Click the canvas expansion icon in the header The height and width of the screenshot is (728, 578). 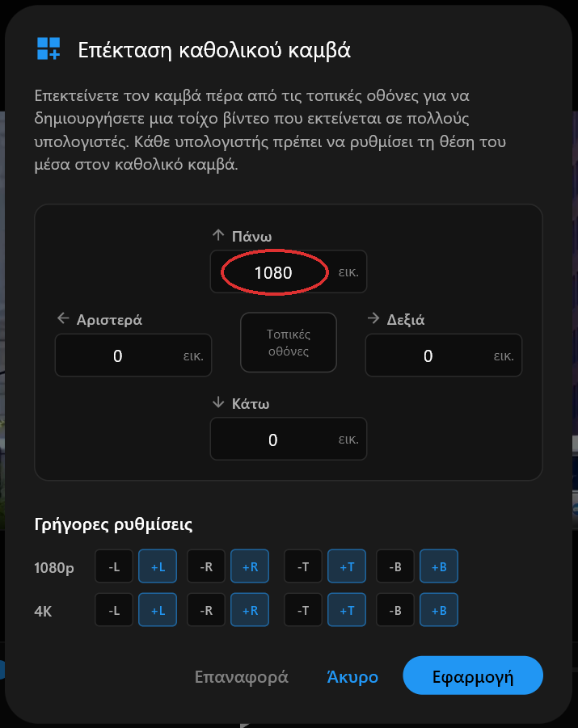[x=49, y=48]
